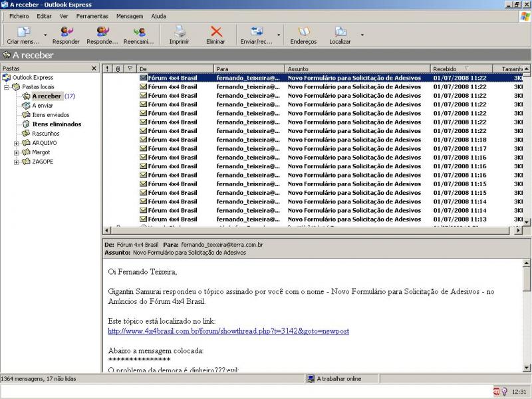
Task: Expand the ZAGOPE folder node
Action: (16, 162)
